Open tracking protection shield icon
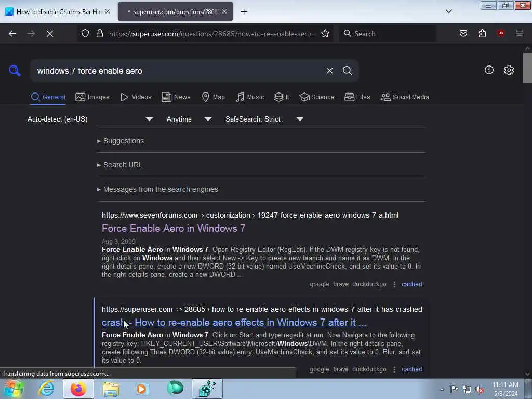Viewport: 532px width, 399px height. [x=85, y=34]
